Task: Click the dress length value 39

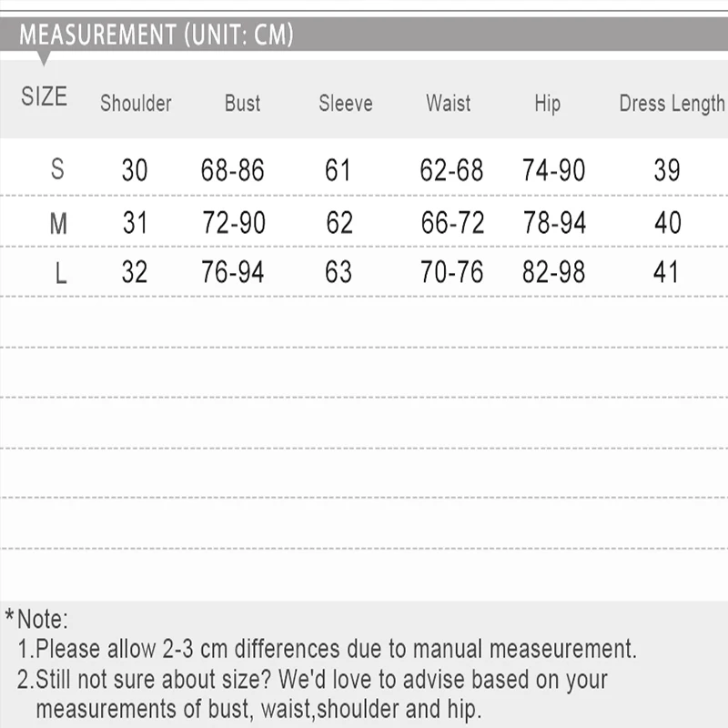Action: [x=667, y=170]
